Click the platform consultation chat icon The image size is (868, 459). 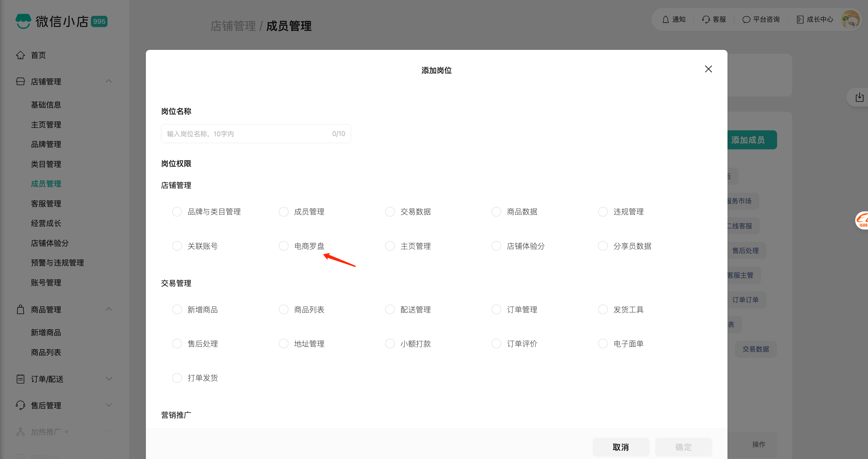[x=746, y=20]
